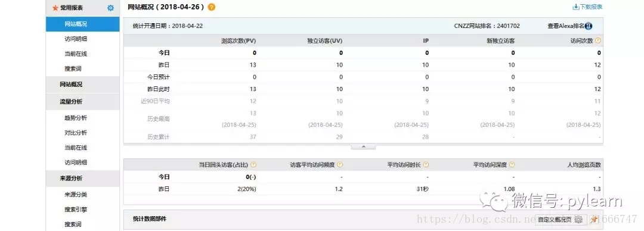The width and height of the screenshot is (644, 231).
Task: Click help icon beside 当日回头访客(占比)
Action: 253,164
